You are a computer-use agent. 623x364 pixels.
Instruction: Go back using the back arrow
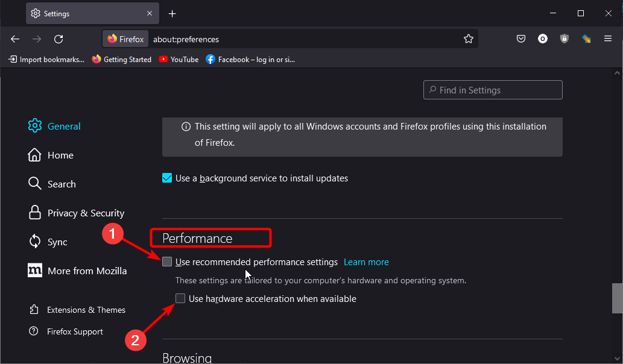point(15,39)
